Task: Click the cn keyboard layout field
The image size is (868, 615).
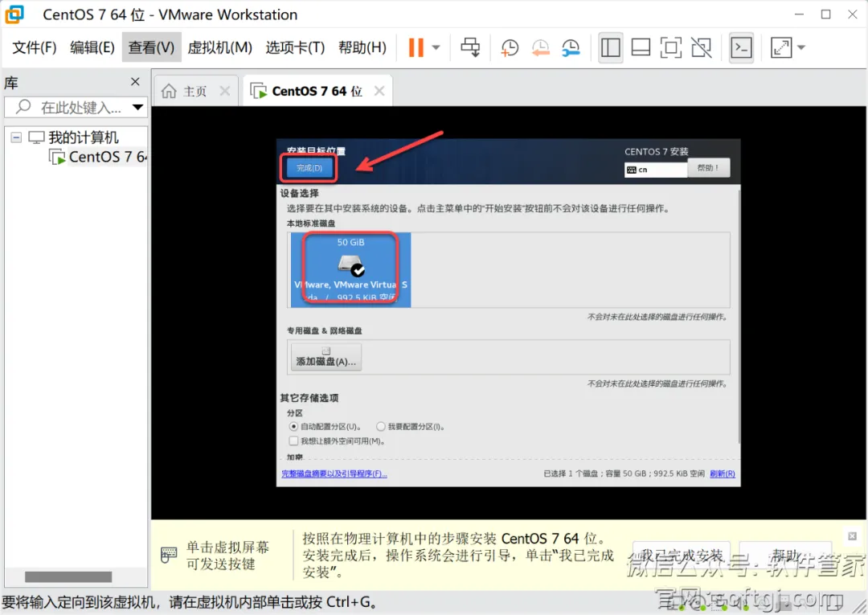Action: [656, 170]
